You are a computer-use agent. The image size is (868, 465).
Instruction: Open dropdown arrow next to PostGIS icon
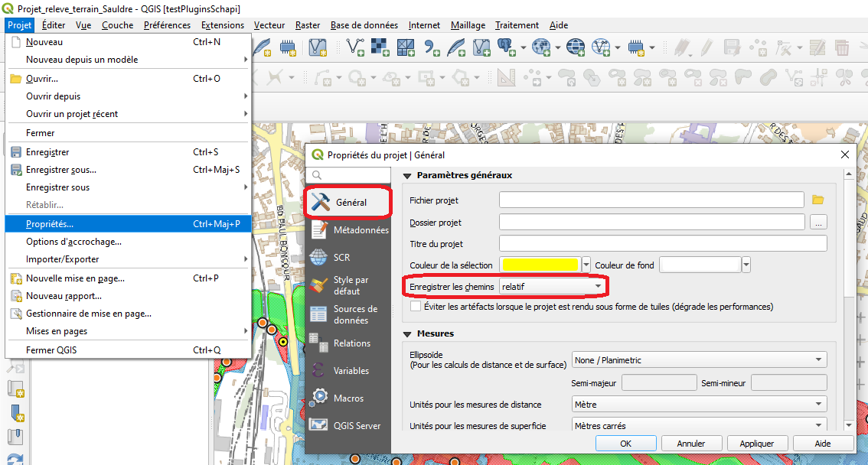pyautogui.click(x=523, y=48)
